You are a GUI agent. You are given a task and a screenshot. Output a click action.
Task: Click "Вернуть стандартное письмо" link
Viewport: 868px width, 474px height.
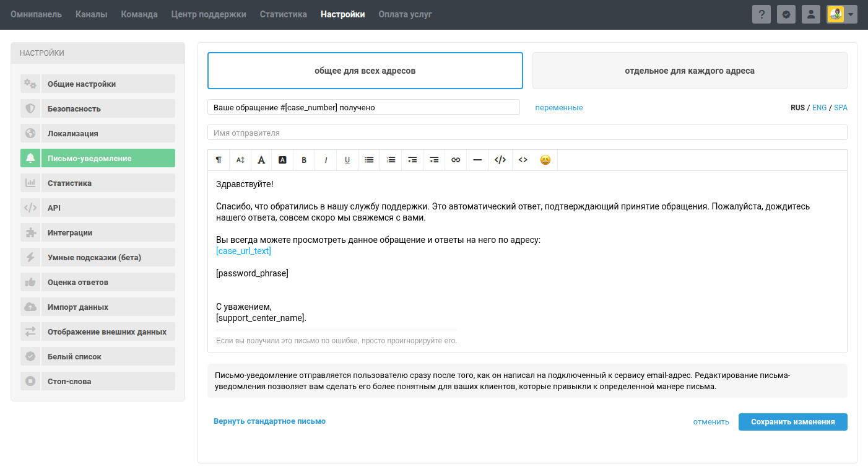point(269,421)
